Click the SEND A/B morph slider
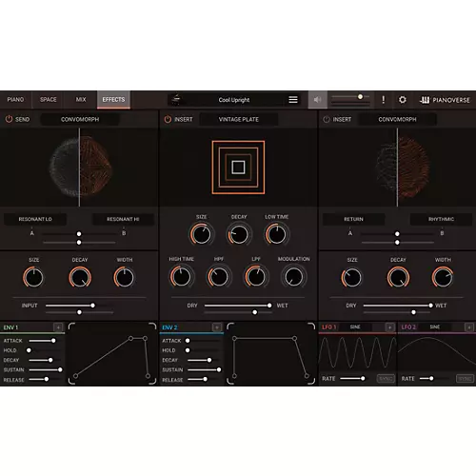This screenshot has height=476, width=476. pos(79,234)
